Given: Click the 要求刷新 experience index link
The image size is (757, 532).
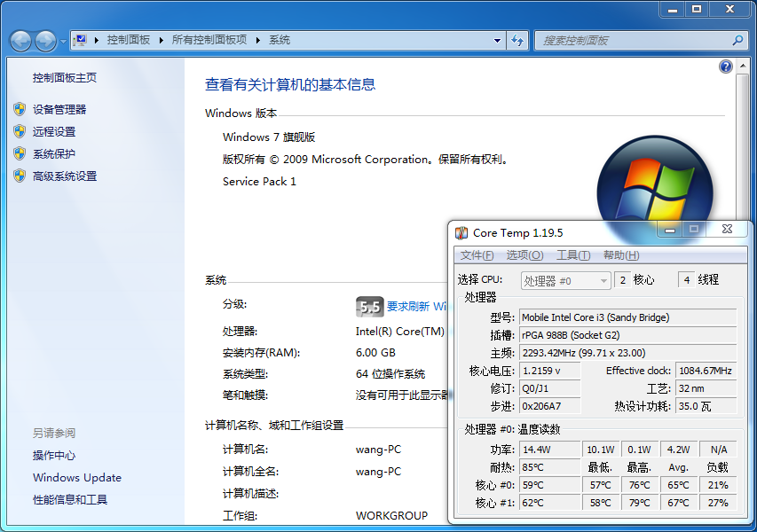Looking at the screenshot, I should 417,306.
